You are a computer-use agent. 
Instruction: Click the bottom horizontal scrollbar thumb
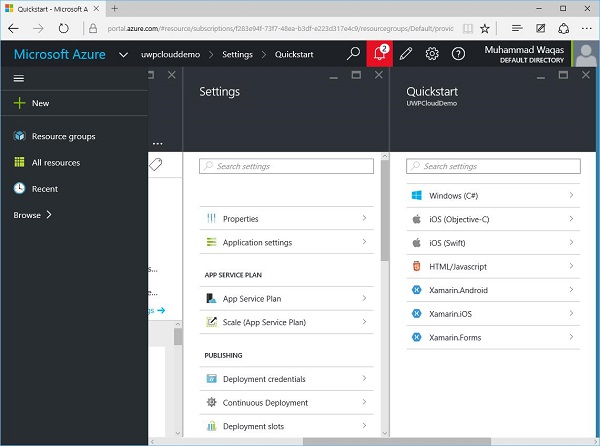397,442
